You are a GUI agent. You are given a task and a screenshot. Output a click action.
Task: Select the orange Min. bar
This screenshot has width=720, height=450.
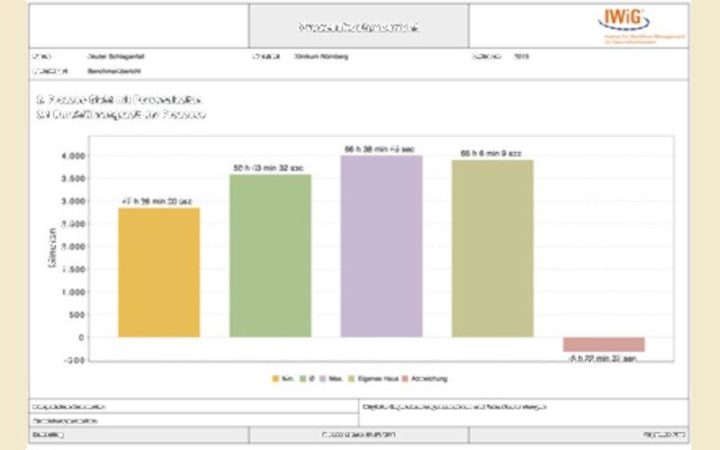[x=159, y=272]
